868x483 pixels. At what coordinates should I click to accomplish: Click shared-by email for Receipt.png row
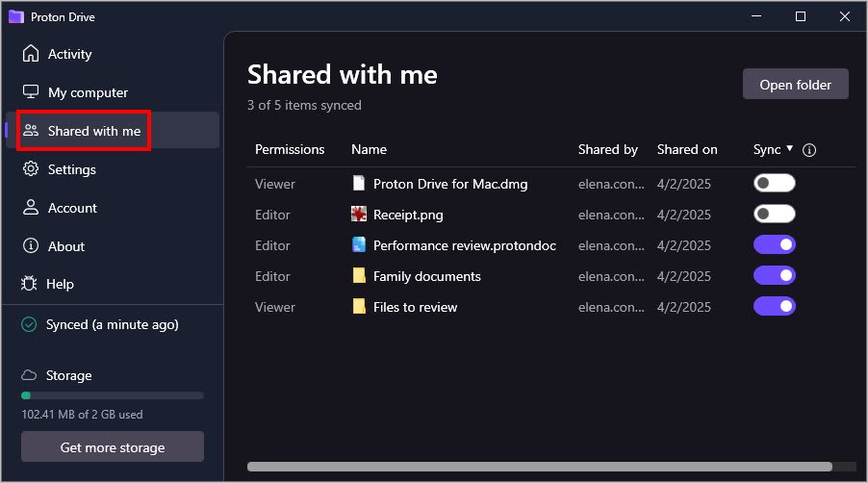611,215
